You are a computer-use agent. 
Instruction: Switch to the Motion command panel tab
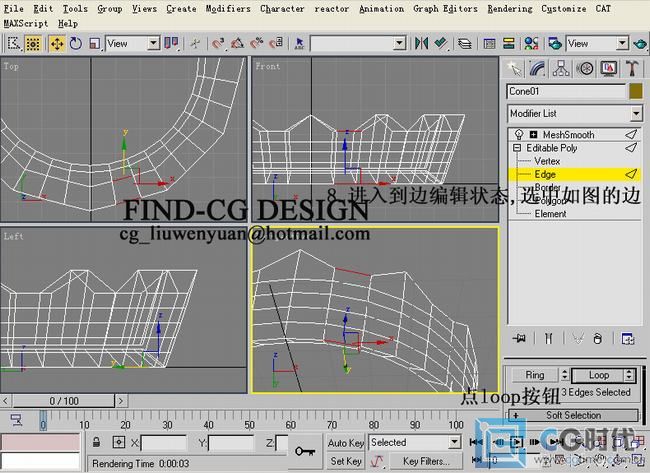pyautogui.click(x=585, y=68)
